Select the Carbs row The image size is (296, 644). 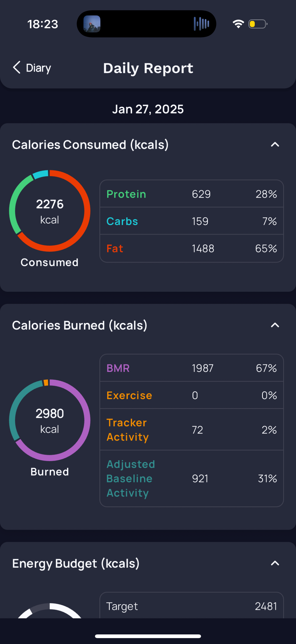point(192,221)
